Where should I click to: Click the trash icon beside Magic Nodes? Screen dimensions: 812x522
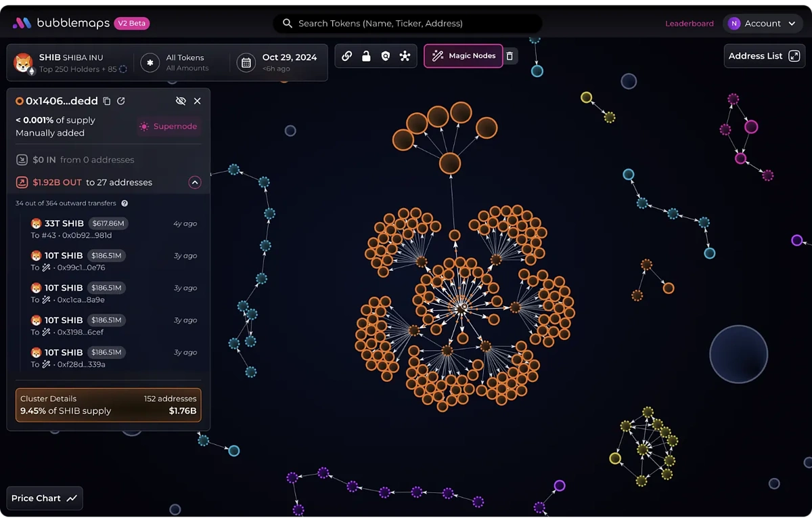coord(510,56)
